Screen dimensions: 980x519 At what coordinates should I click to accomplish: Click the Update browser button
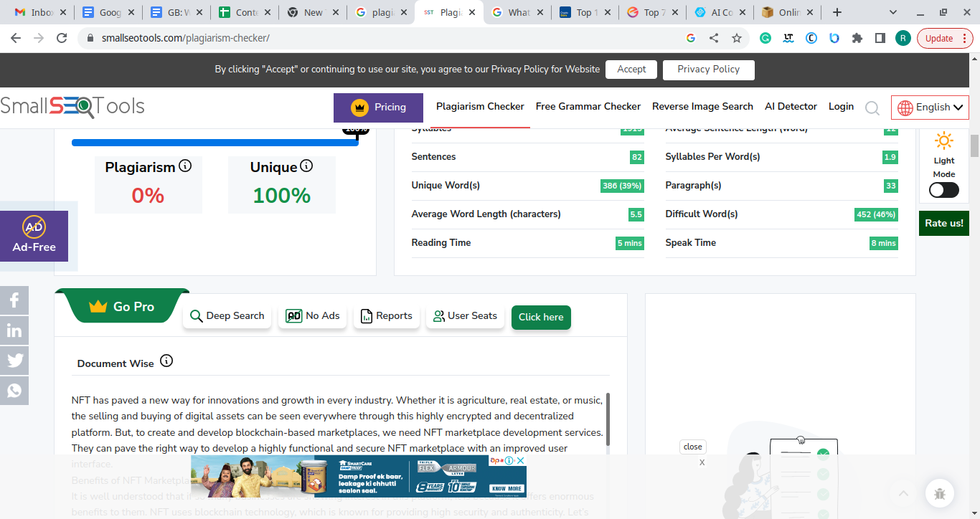[945, 39]
